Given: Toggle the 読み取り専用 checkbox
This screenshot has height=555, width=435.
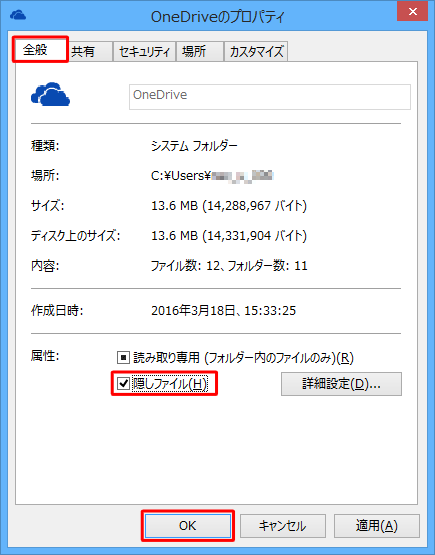Looking at the screenshot, I should click(x=123, y=357).
